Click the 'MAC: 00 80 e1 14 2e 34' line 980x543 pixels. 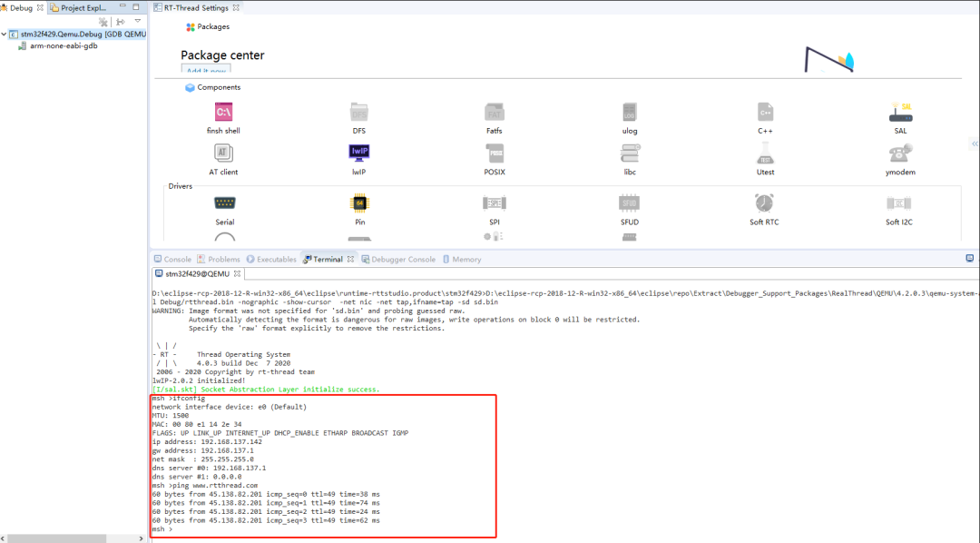point(197,424)
